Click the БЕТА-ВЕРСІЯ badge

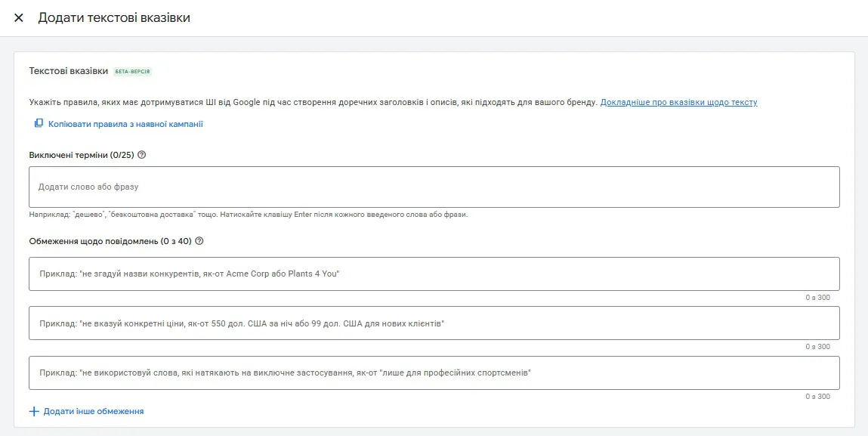tap(132, 72)
